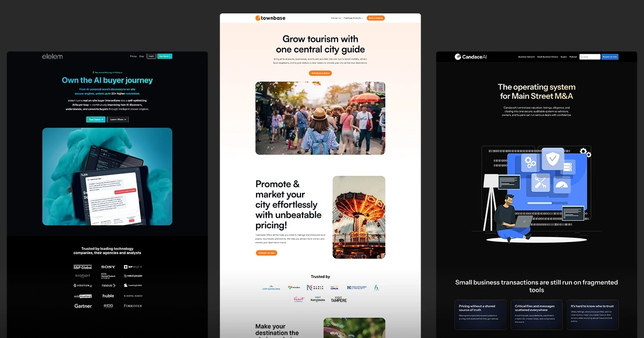
Task: Expand the Townbase Products dropdown
Action: [x=353, y=18]
